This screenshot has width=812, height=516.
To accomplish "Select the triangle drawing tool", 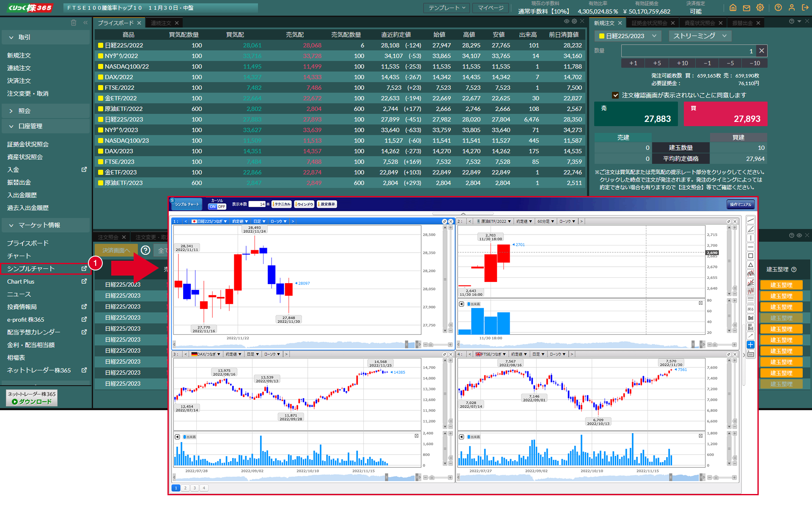I will 751,265.
